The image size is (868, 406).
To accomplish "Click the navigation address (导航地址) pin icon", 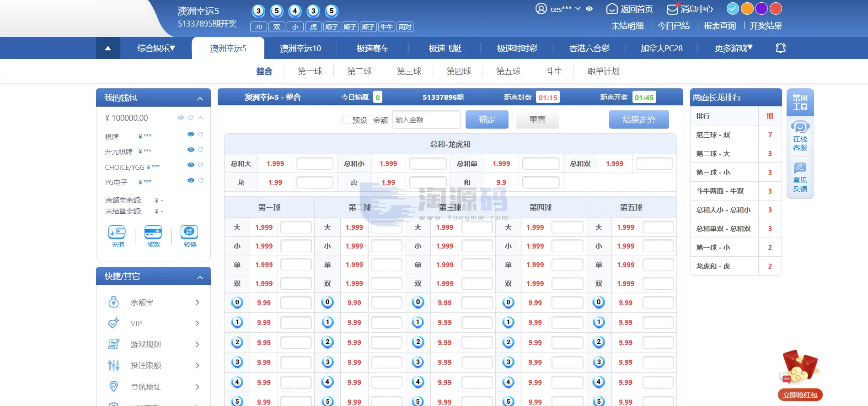I will (x=113, y=387).
